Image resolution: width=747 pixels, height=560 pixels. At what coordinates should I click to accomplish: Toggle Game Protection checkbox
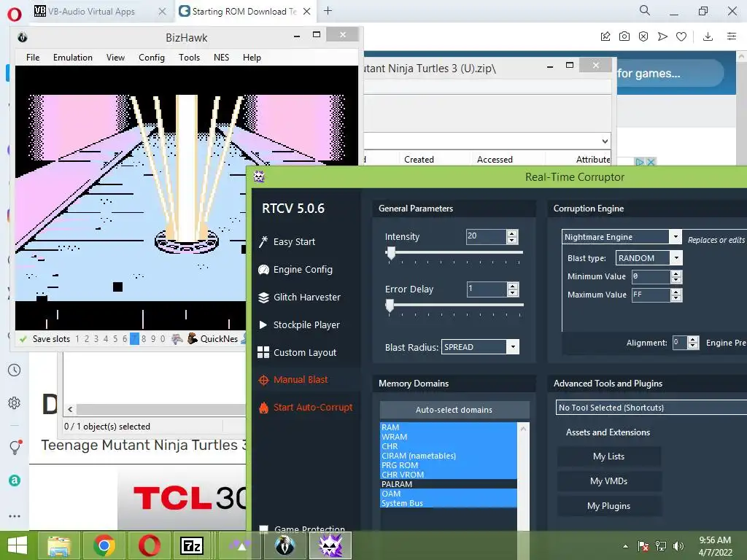coord(263,529)
